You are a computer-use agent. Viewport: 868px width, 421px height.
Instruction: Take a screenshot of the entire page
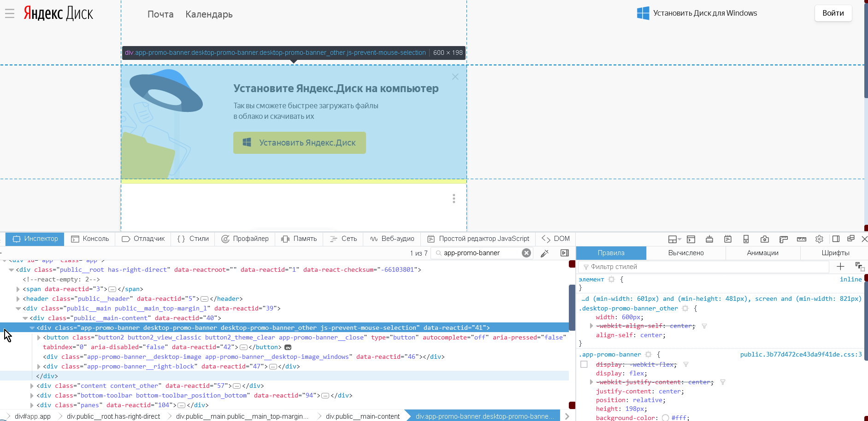click(x=765, y=239)
